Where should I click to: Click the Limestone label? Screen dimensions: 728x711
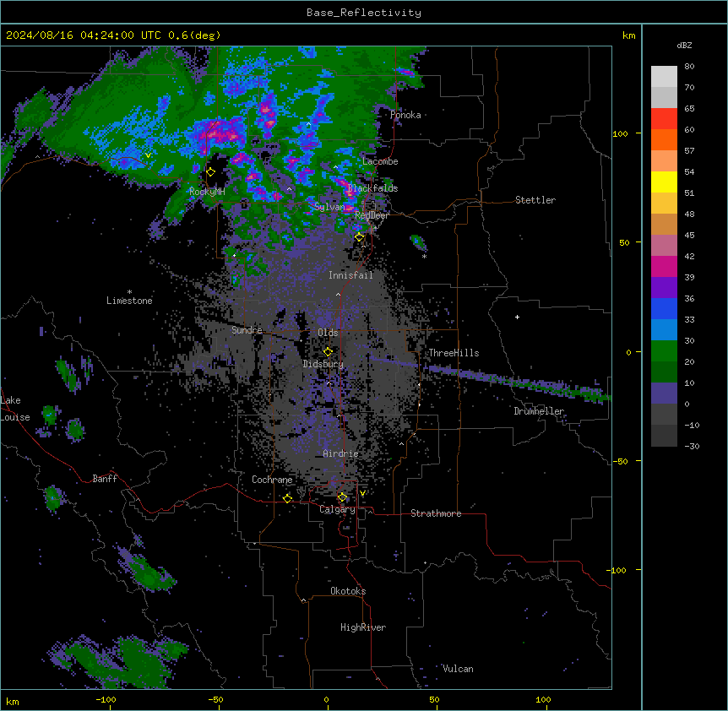pyautogui.click(x=129, y=301)
